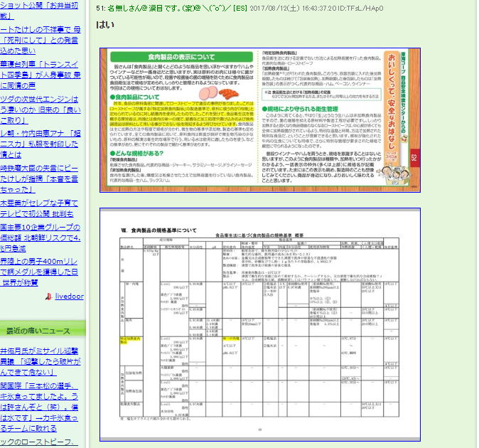Open the ローストビーフ link at sidebar bottom
The width and height of the screenshot is (479, 448).
(x=39, y=442)
